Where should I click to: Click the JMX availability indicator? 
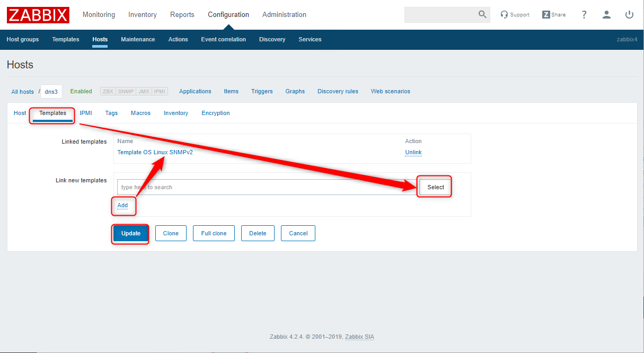click(x=144, y=91)
